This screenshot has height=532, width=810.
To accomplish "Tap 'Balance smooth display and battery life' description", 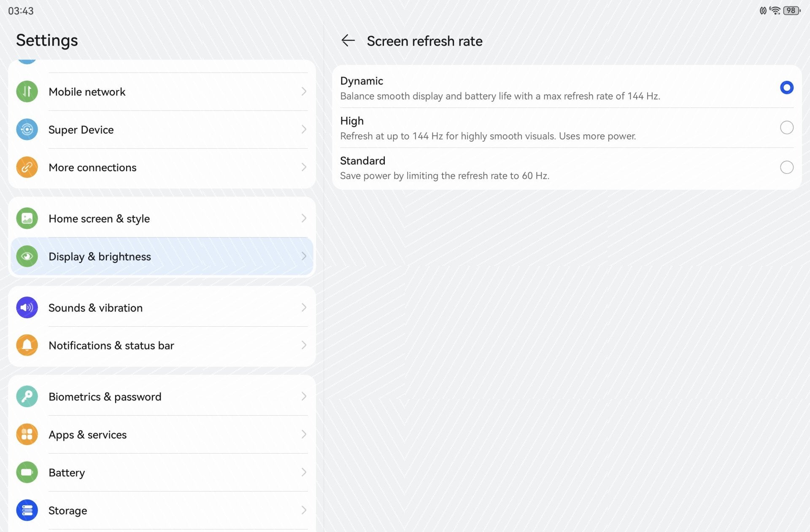I will 500,96.
